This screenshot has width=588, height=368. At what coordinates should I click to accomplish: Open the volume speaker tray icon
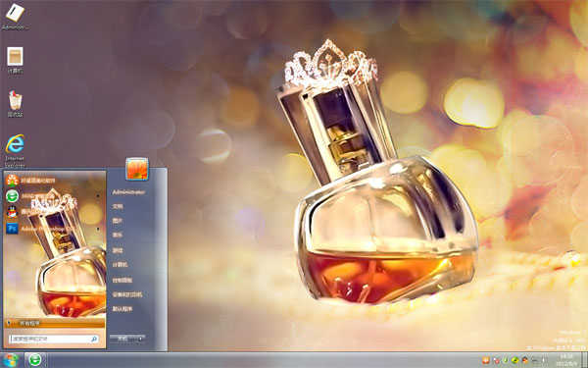point(544,360)
